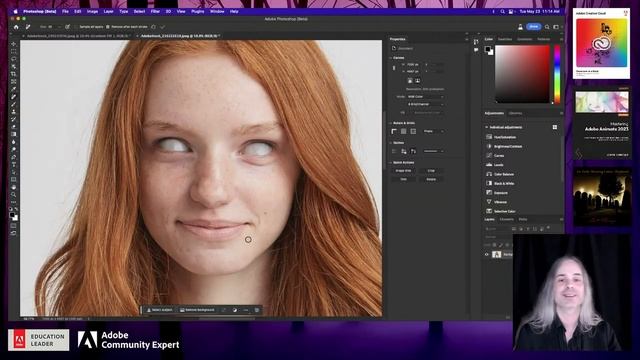Toggle Quick Mask mode
Viewport: 640px width, 360px height.
click(x=13, y=225)
